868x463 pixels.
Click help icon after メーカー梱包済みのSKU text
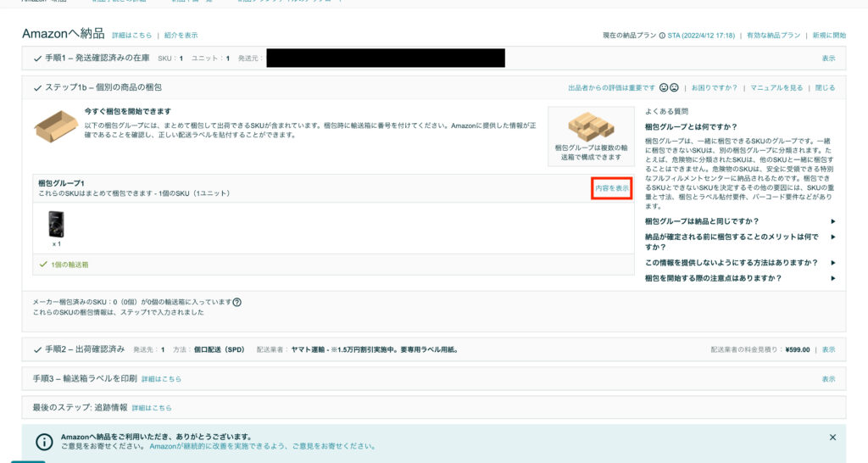(237, 303)
